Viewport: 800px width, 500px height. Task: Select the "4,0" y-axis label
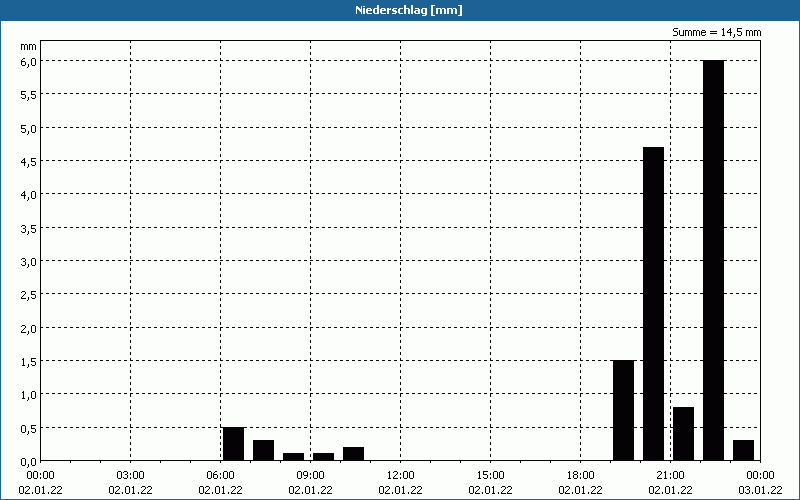29,195
